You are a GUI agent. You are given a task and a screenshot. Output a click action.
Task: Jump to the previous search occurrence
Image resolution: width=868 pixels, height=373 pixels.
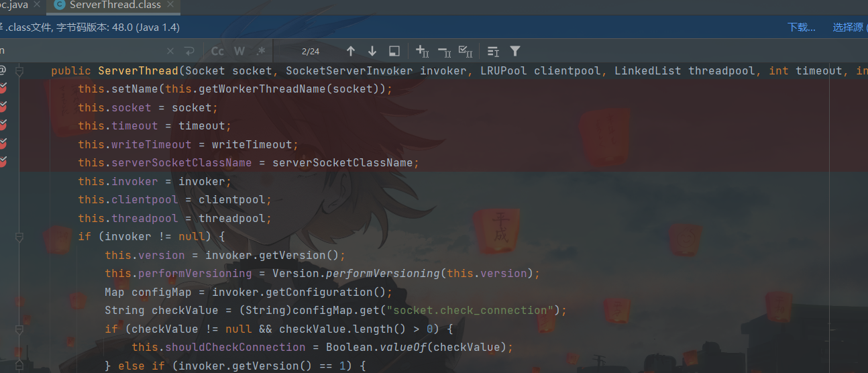click(x=351, y=52)
